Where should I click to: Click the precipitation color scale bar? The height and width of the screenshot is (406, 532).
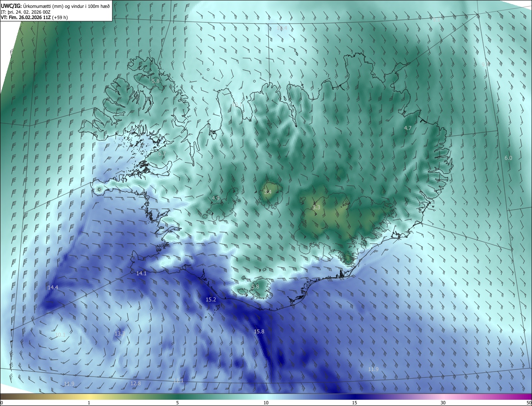click(x=266, y=396)
